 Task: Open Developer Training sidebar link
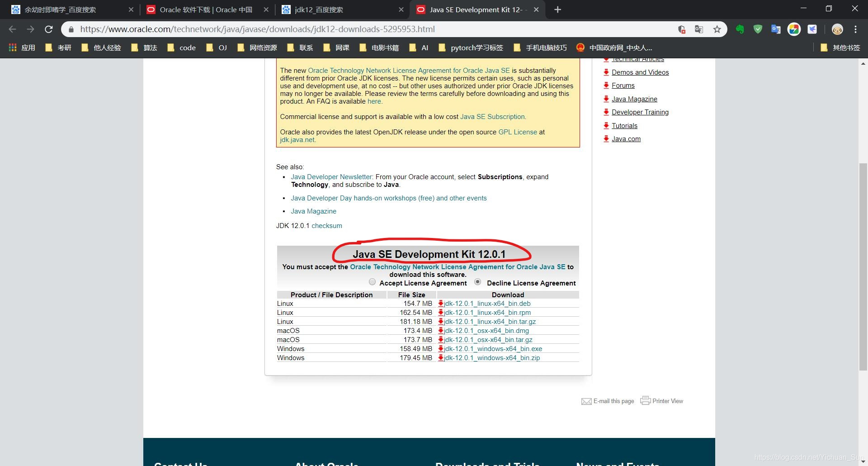click(640, 112)
